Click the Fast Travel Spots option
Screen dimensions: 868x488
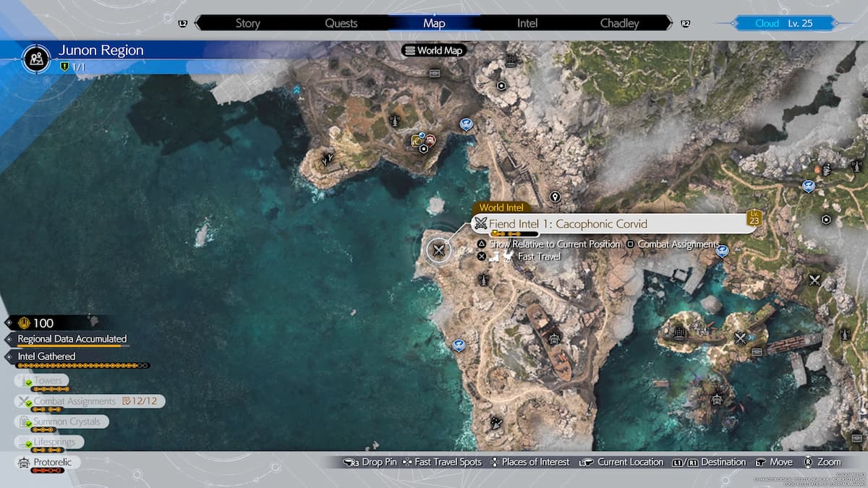pos(441,462)
